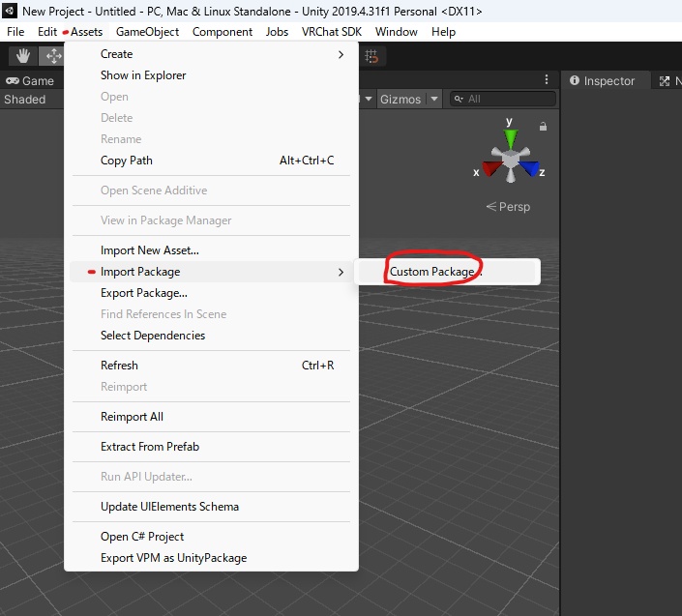Click the Inspector info icon
This screenshot has width=682, height=616.
point(574,80)
